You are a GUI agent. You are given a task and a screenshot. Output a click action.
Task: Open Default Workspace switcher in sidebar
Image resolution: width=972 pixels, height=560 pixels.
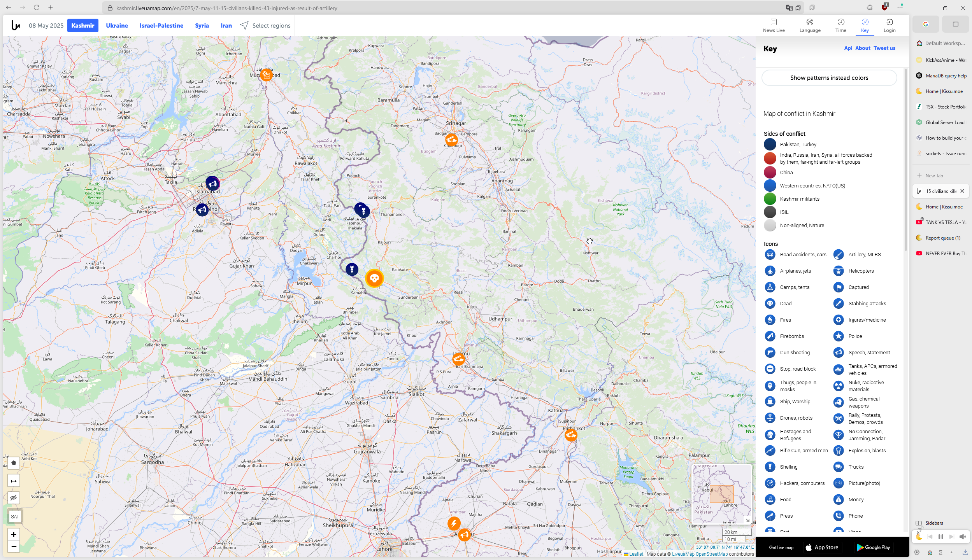coord(941,43)
